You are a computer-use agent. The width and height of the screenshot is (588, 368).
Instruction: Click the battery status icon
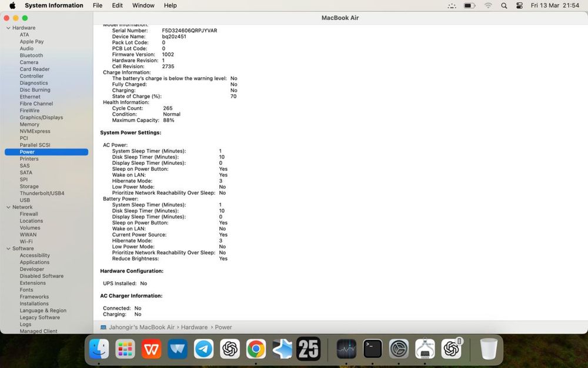point(469,6)
